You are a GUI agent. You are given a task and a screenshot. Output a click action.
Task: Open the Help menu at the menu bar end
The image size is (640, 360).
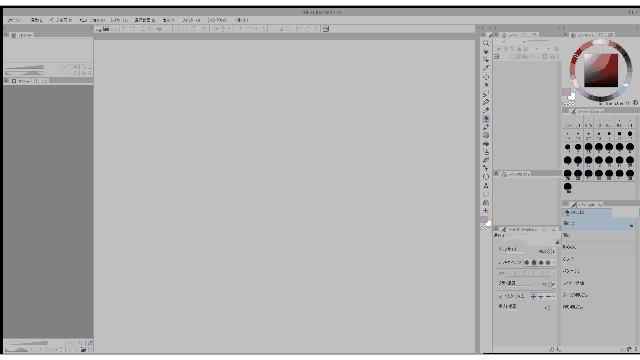click(x=241, y=20)
